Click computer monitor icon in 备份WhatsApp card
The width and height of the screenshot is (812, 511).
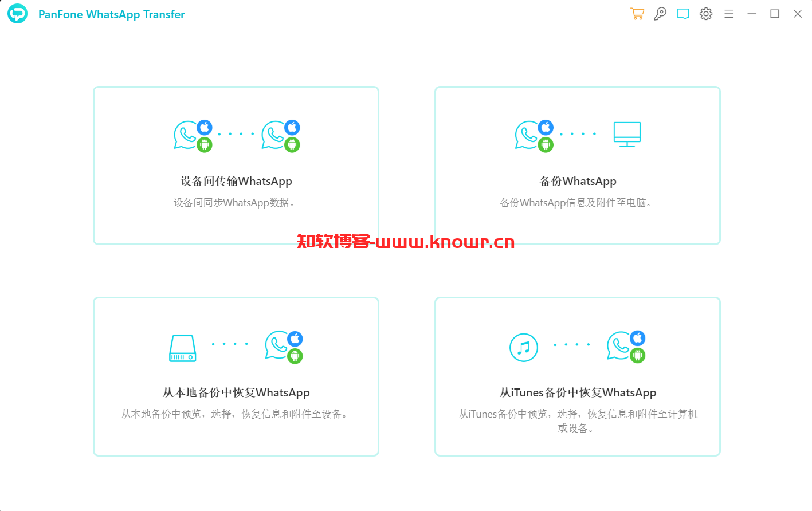click(x=627, y=135)
